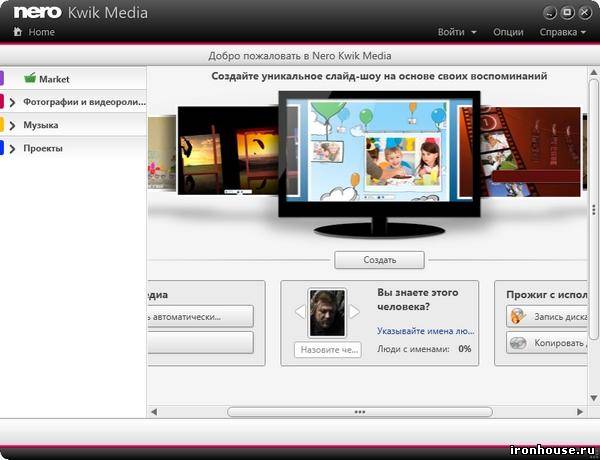
Task: Open the Справка dropdown menu
Action: [562, 32]
